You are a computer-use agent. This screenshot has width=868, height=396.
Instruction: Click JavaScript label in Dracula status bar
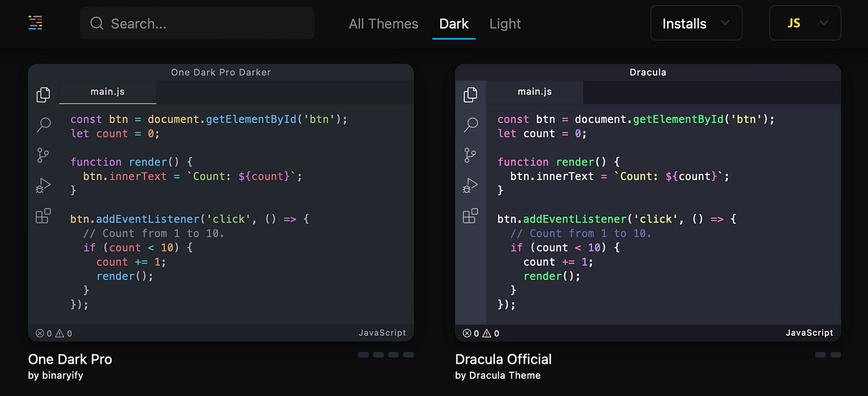pyautogui.click(x=810, y=333)
